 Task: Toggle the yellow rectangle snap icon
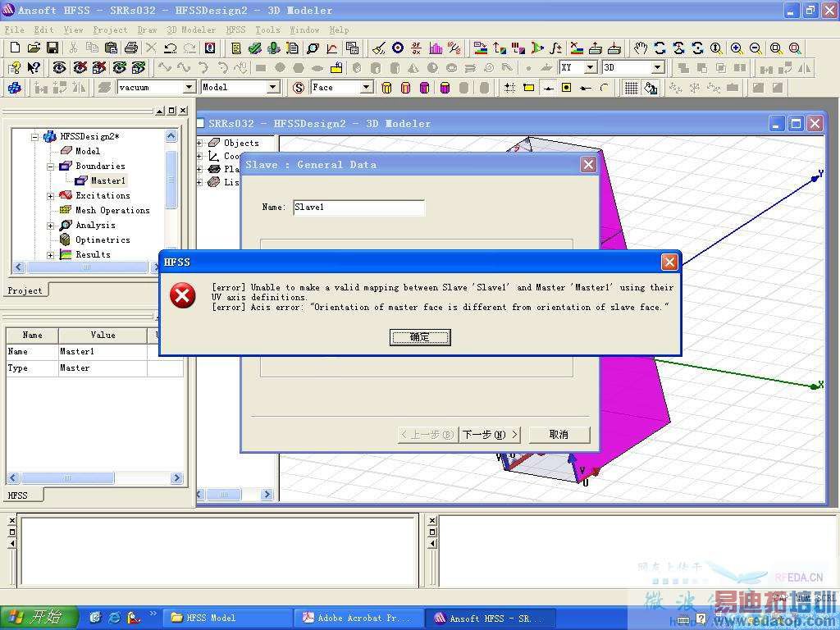coord(529,87)
